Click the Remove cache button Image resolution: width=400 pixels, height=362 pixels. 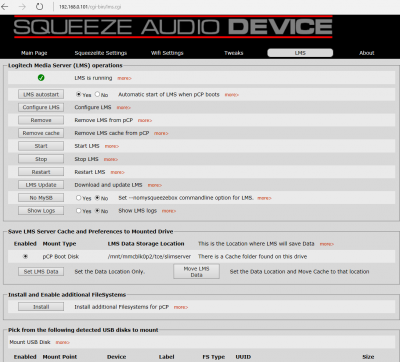pos(41,133)
